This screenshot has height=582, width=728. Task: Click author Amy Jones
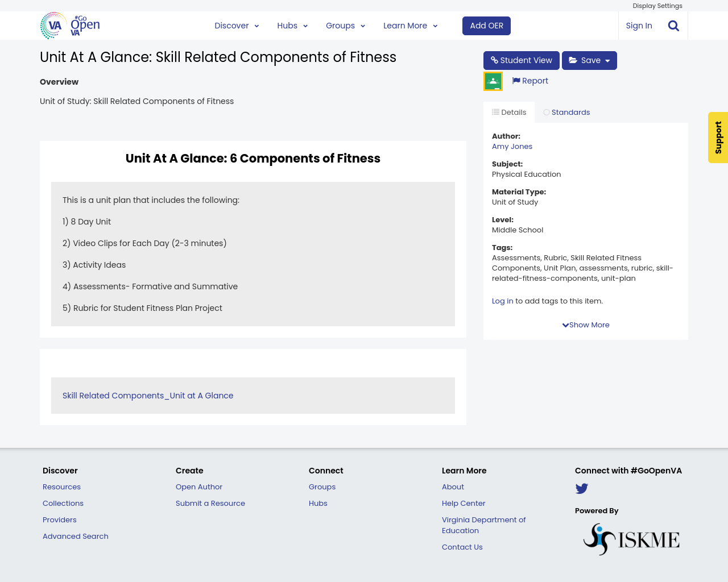(x=512, y=146)
